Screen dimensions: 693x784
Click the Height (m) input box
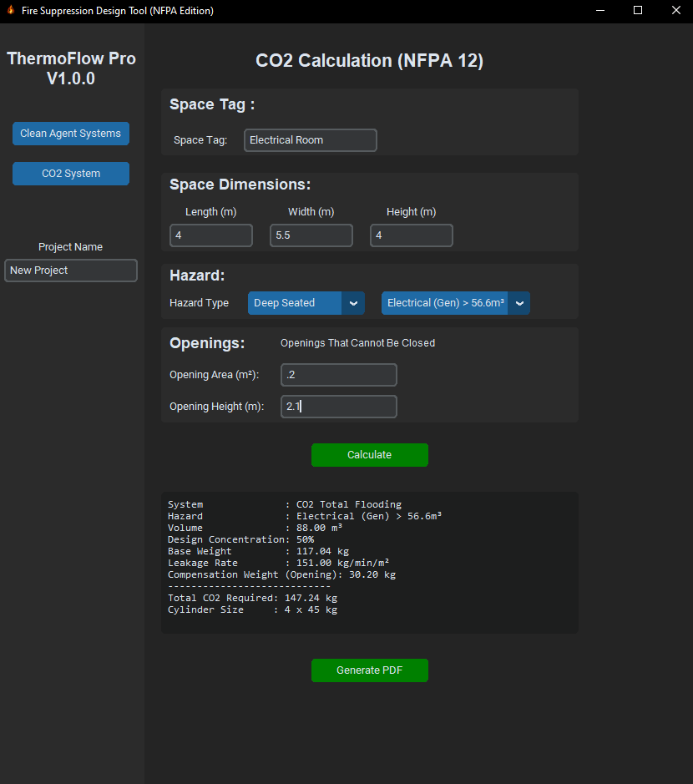point(411,235)
